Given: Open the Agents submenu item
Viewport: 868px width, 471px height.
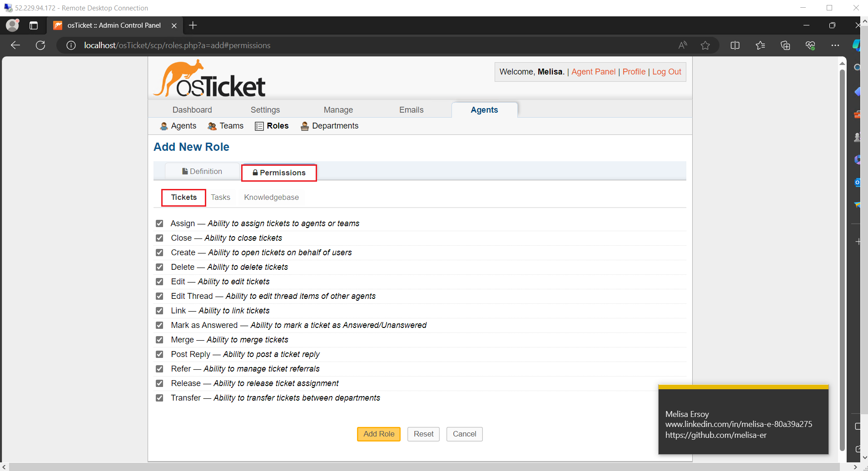Looking at the screenshot, I should pos(178,126).
